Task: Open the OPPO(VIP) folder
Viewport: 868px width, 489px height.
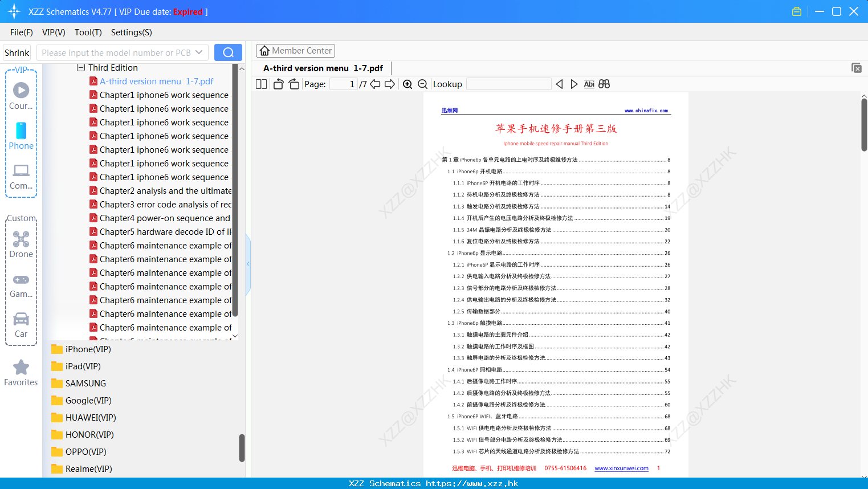Action: 79,452
